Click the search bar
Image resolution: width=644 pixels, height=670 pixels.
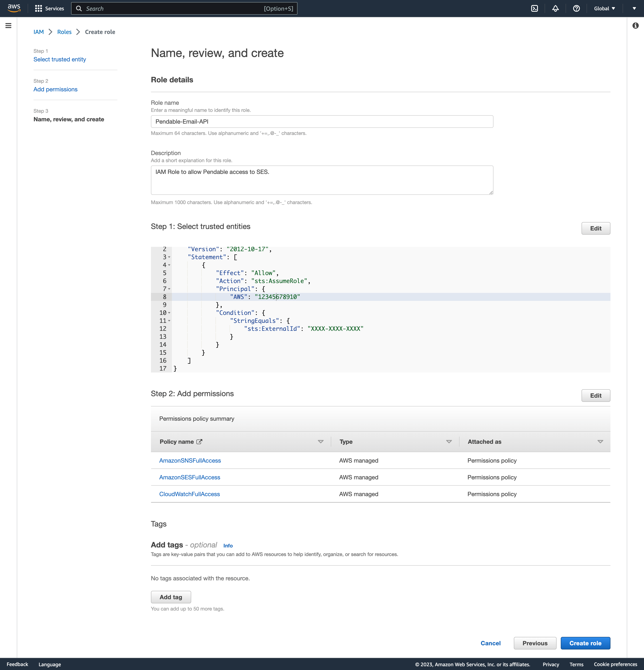184,9
